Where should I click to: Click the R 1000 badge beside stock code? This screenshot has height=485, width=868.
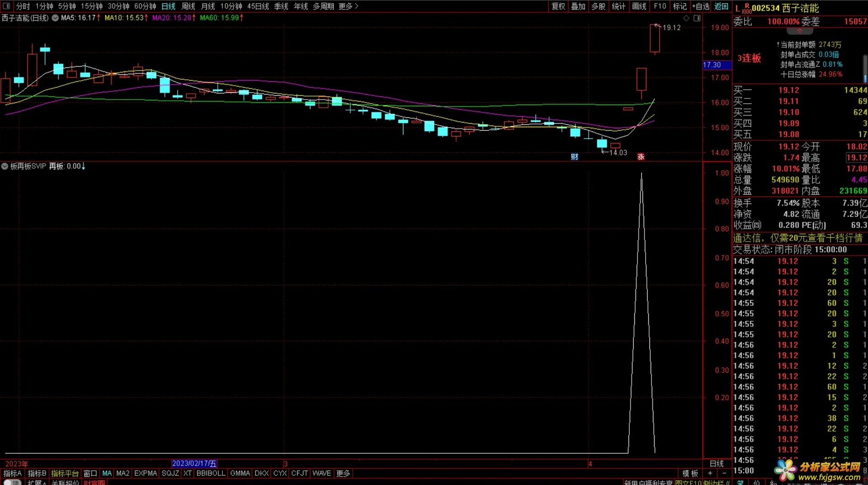point(746,9)
